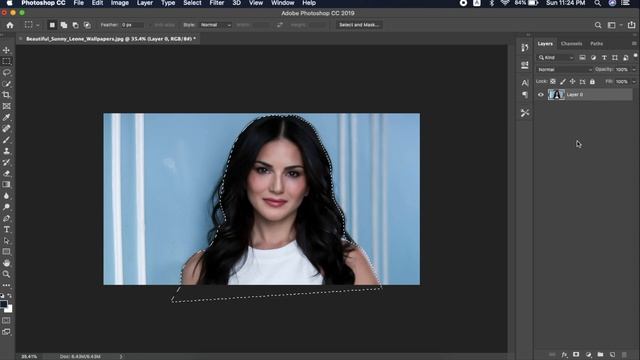This screenshot has height=360, width=640.
Task: Open the History panel icon
Action: pos(524,48)
